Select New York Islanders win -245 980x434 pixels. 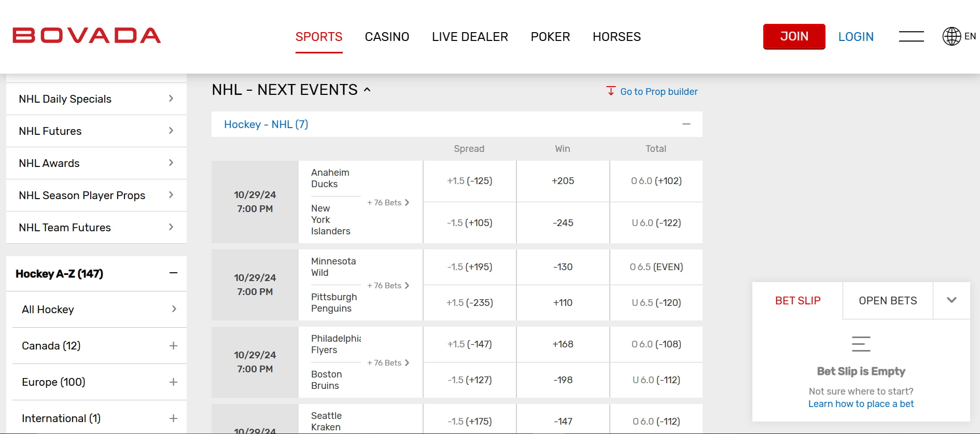tap(563, 223)
